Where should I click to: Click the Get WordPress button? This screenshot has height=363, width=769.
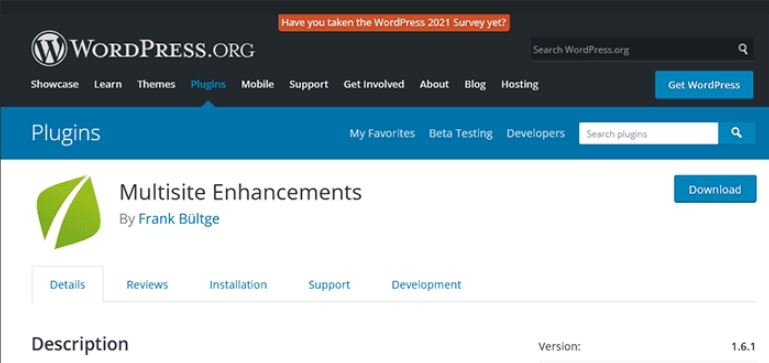click(704, 85)
